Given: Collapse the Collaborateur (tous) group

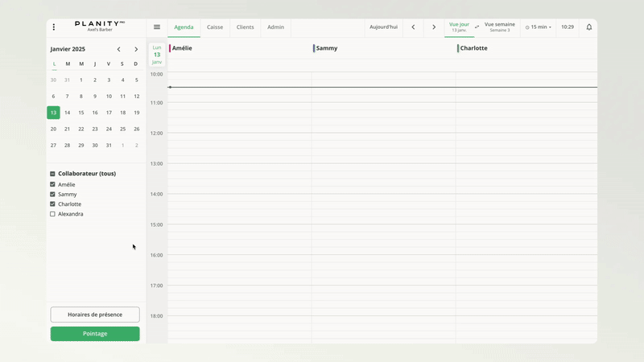Looking at the screenshot, I should 53,174.
